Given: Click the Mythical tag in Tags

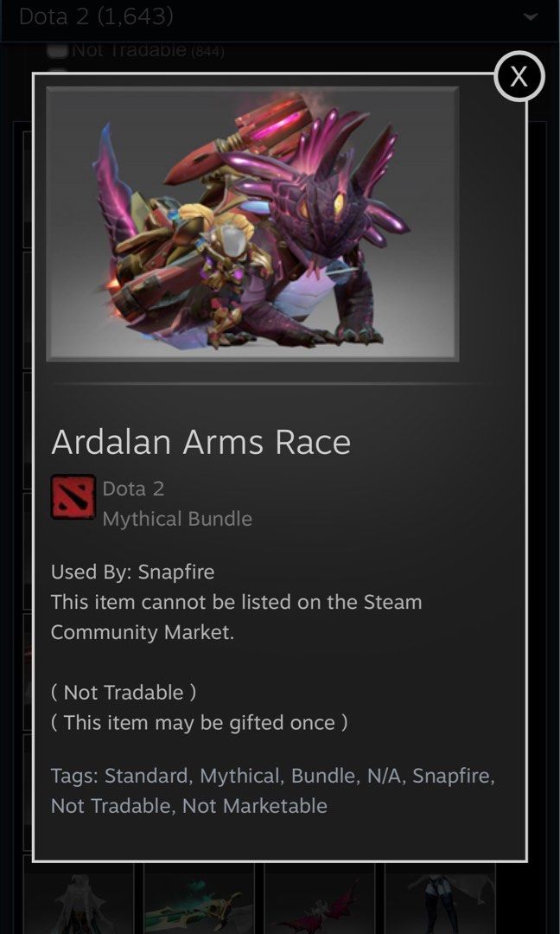Looking at the screenshot, I should [x=240, y=776].
